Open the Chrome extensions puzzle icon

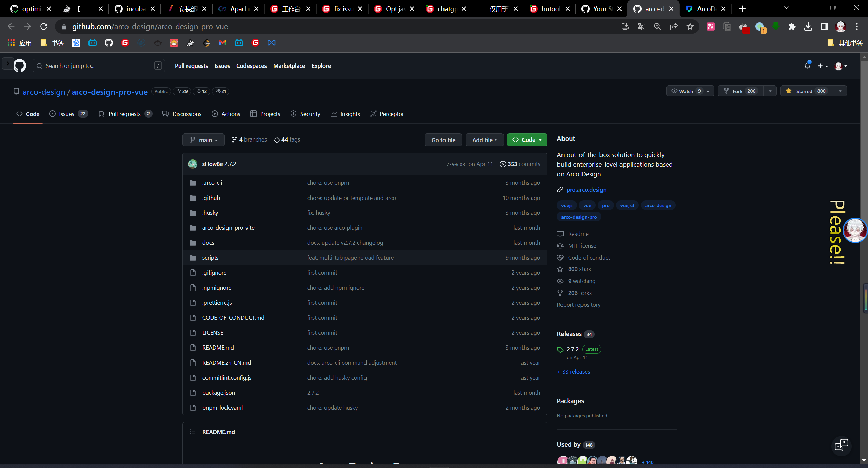(792, 27)
